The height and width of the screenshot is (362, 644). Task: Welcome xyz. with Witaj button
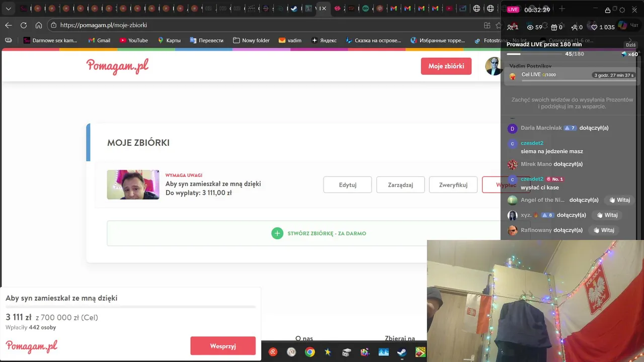pos(607,215)
